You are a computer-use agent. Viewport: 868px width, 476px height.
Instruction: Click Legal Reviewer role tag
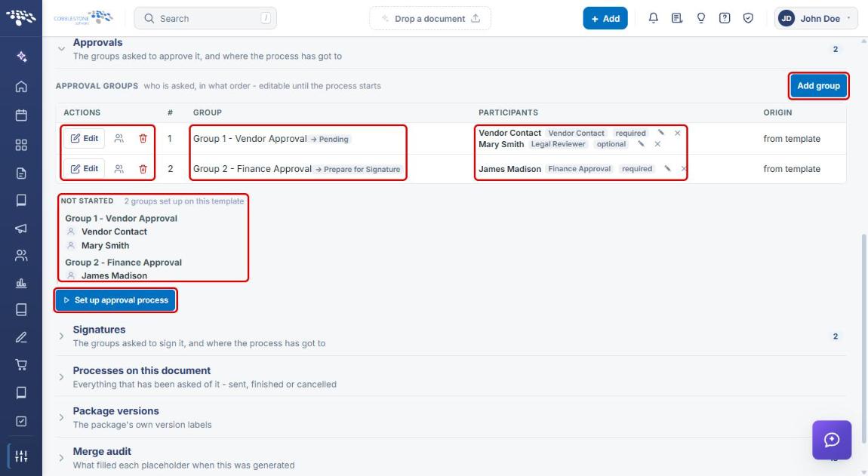(558, 144)
